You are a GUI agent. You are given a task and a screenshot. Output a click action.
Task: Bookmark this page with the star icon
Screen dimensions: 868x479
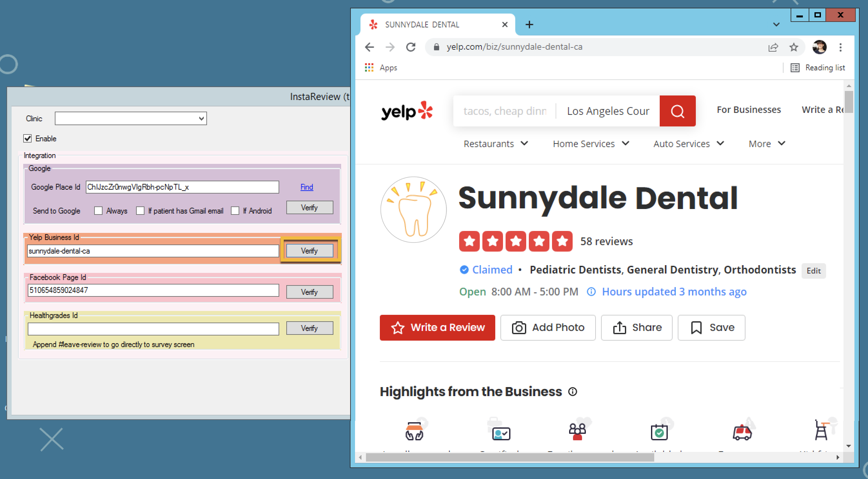pos(794,47)
